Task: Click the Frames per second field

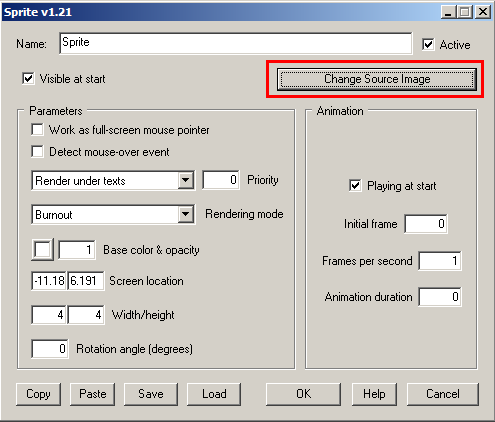Action: (x=440, y=261)
